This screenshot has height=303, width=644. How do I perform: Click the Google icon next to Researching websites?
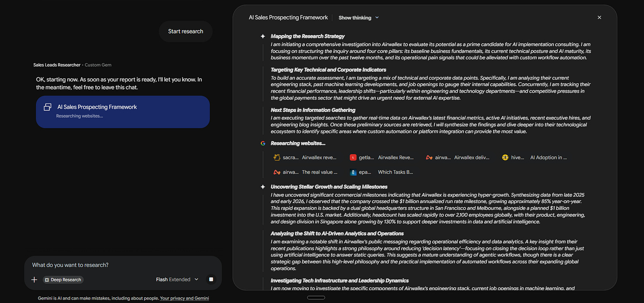point(263,144)
